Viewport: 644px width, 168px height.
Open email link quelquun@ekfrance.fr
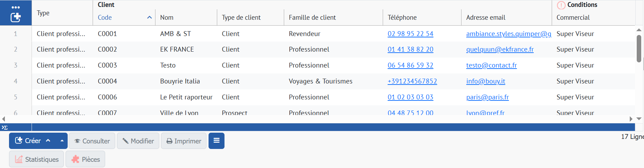(x=500, y=49)
